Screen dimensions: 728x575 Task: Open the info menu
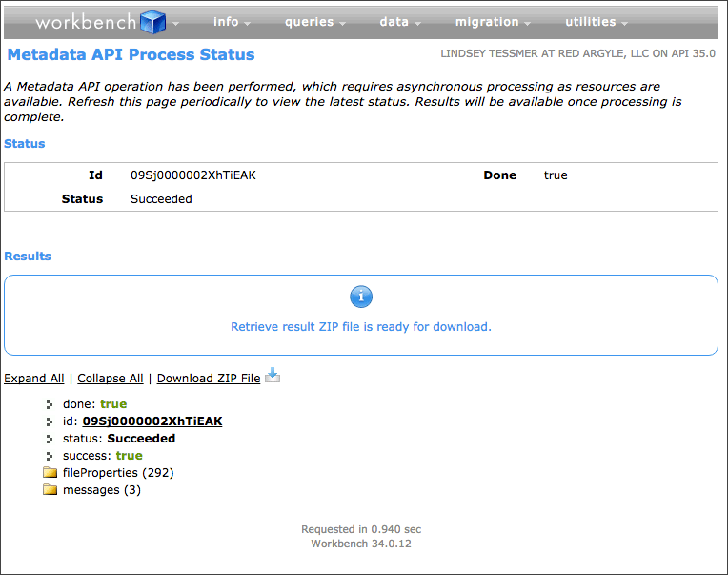click(x=232, y=22)
